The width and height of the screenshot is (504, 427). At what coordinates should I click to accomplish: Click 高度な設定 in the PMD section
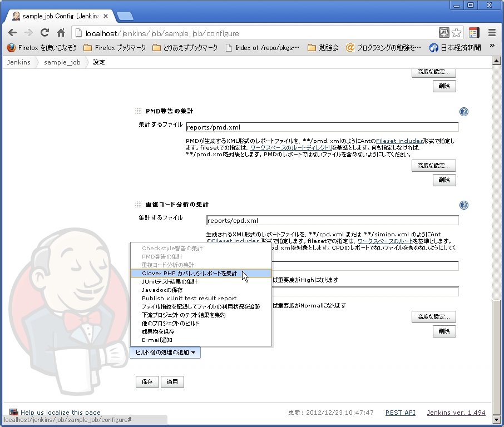tap(433, 166)
